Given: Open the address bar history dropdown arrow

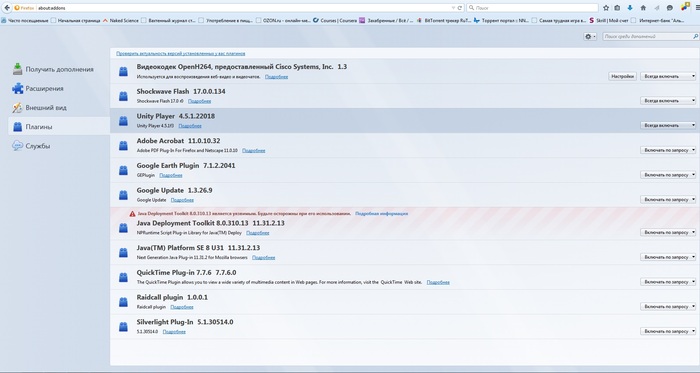Looking at the screenshot, I should (453, 8).
